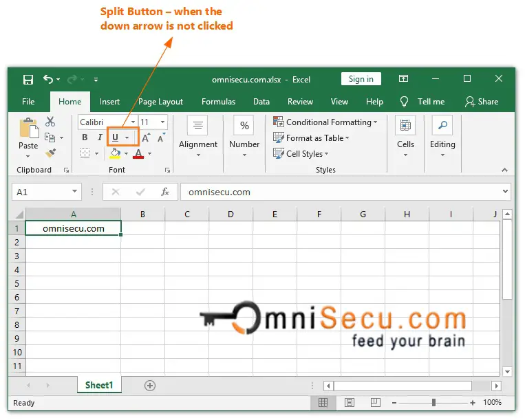Open the Data tab
This screenshot has height=420, width=525.
click(261, 102)
